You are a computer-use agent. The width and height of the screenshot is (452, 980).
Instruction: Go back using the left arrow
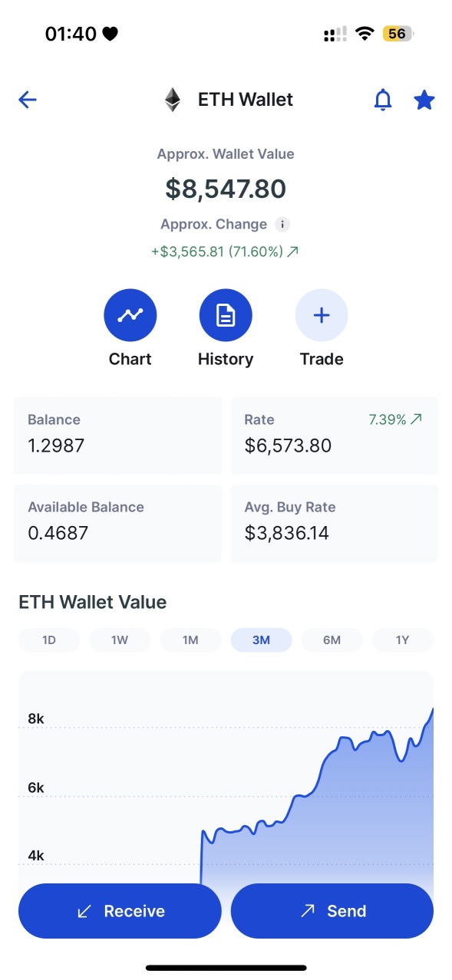28,100
